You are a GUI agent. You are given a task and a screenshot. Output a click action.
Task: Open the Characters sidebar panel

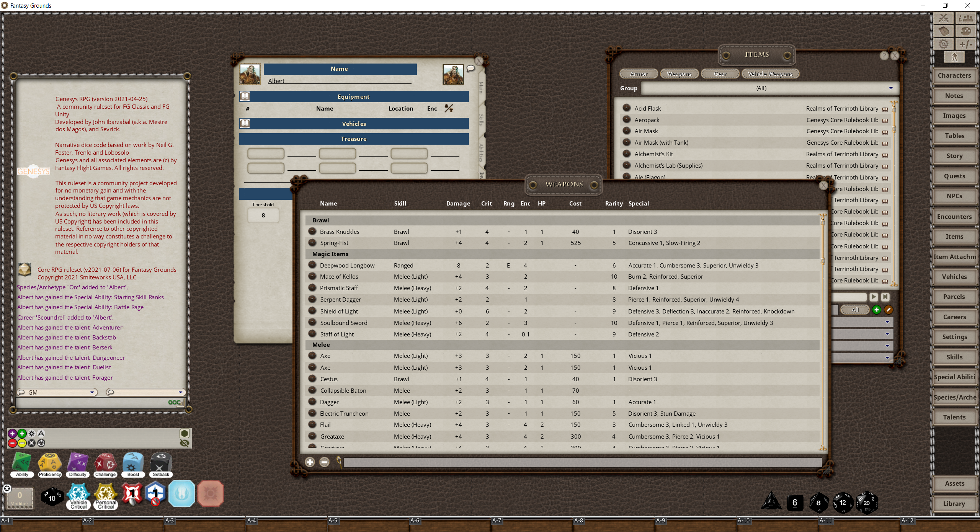954,75
